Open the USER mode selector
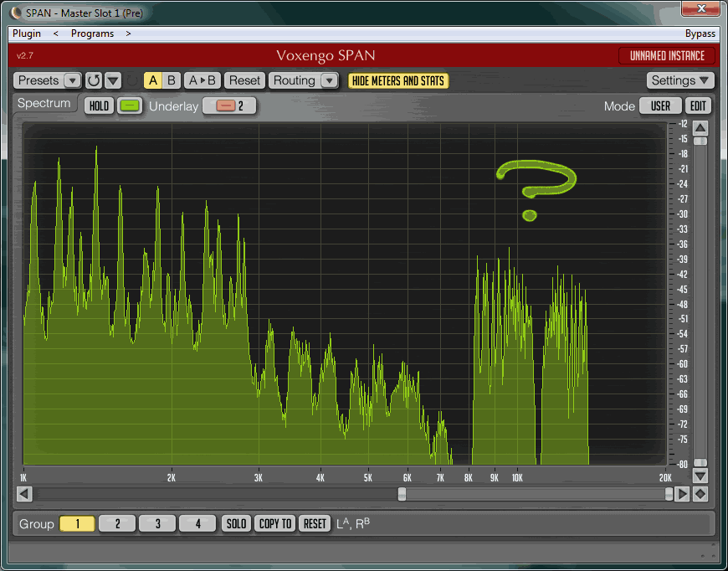 (660, 106)
